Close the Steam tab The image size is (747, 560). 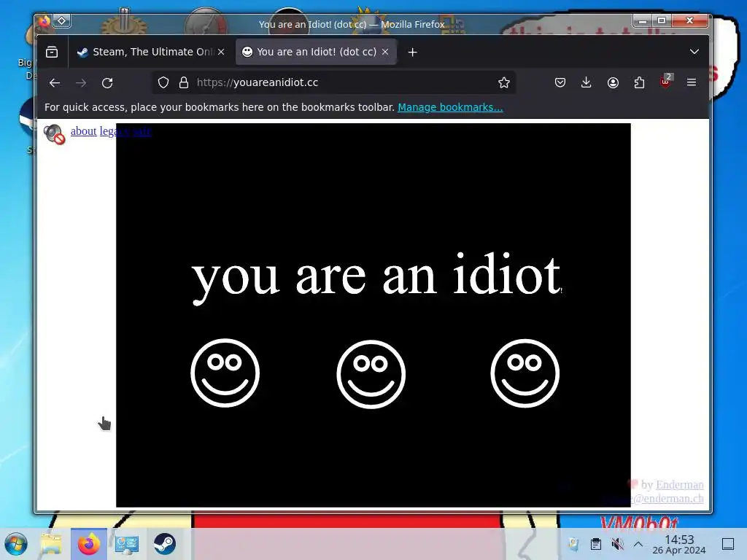coord(221,52)
